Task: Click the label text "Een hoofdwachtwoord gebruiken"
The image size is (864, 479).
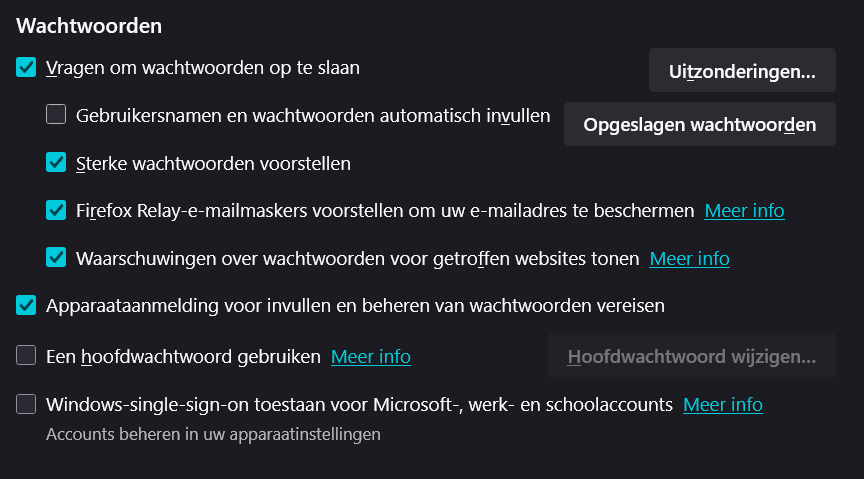Action: point(183,356)
